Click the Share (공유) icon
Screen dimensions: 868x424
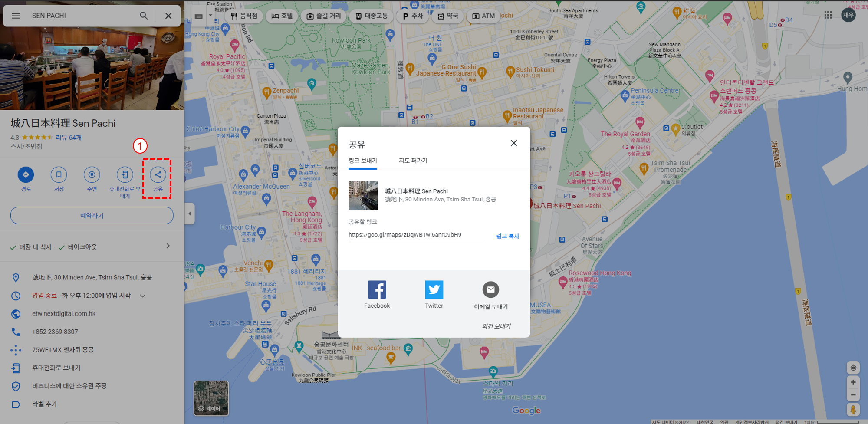[x=158, y=174]
